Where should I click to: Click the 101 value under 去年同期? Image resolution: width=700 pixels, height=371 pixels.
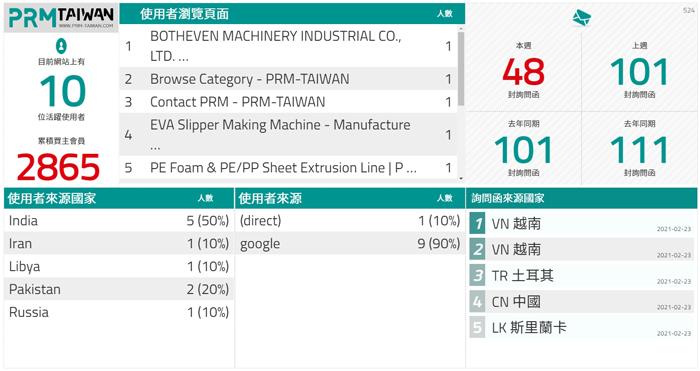click(x=523, y=150)
